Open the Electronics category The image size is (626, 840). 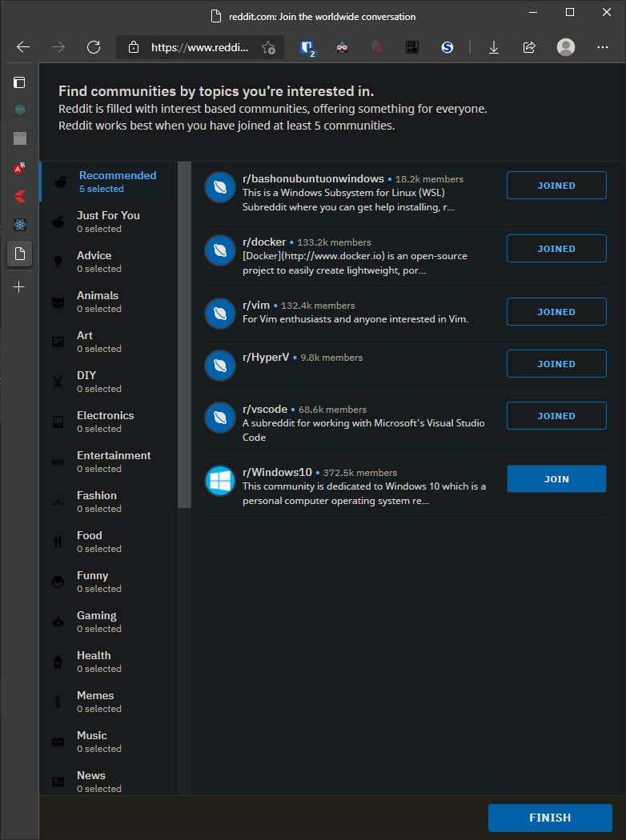click(x=110, y=422)
